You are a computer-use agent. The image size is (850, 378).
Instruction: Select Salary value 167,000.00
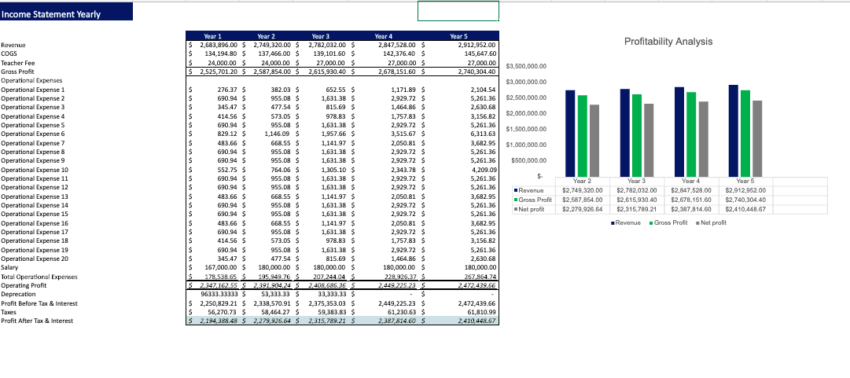coord(221,267)
